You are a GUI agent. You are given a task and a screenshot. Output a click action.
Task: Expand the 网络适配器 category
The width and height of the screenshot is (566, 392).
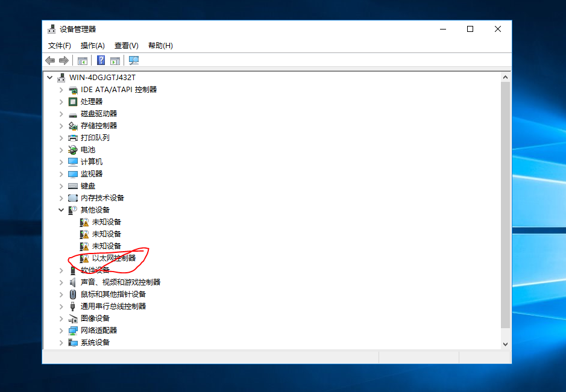tap(61, 331)
